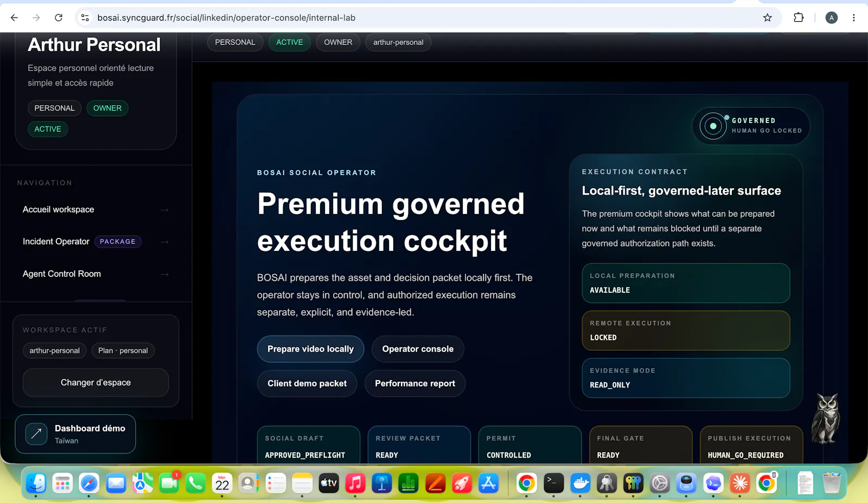The height and width of the screenshot is (503, 868).
Task: Click the browser forward arrow
Action: pos(36,18)
